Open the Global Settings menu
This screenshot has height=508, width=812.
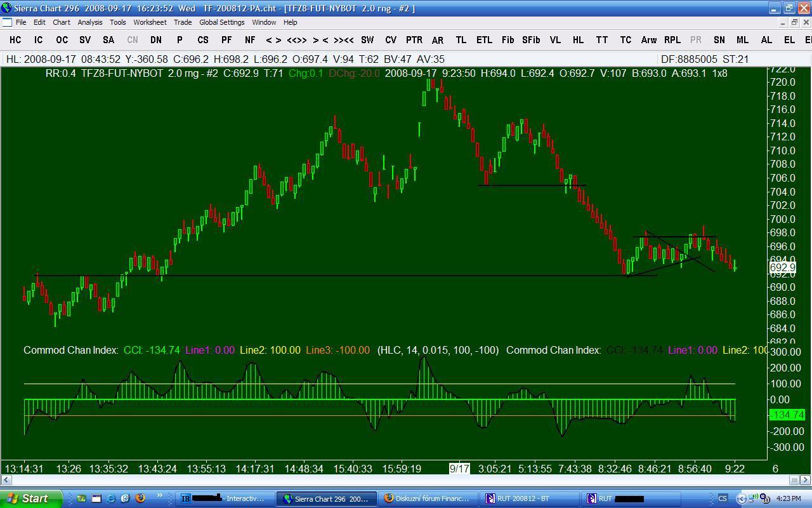point(221,22)
